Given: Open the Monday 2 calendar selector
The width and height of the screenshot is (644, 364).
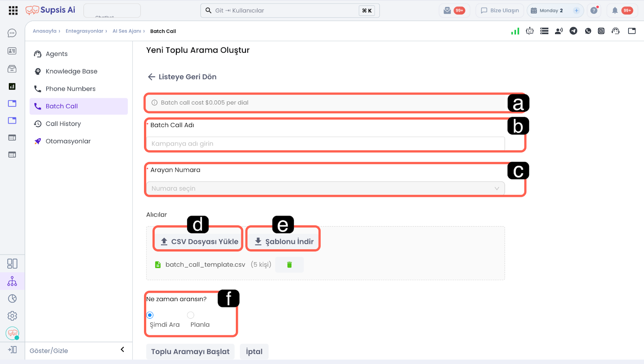Looking at the screenshot, I should (x=550, y=10).
